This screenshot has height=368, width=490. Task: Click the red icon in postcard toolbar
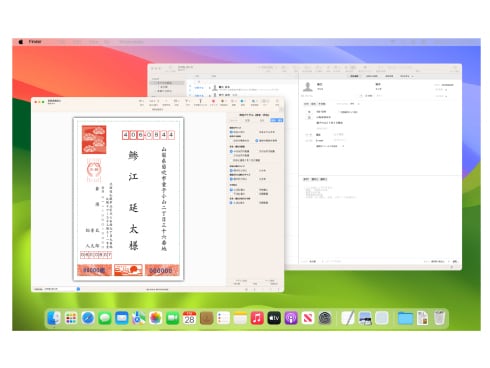[213, 101]
